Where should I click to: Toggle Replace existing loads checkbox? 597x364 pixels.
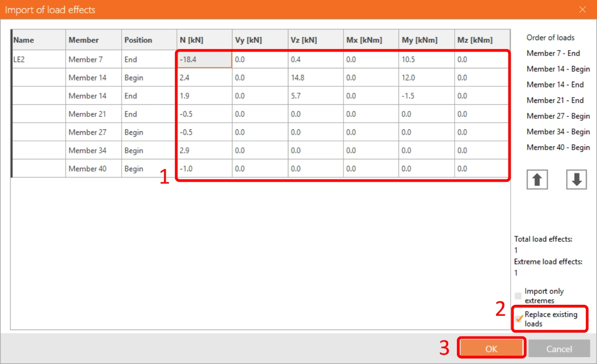[519, 319]
